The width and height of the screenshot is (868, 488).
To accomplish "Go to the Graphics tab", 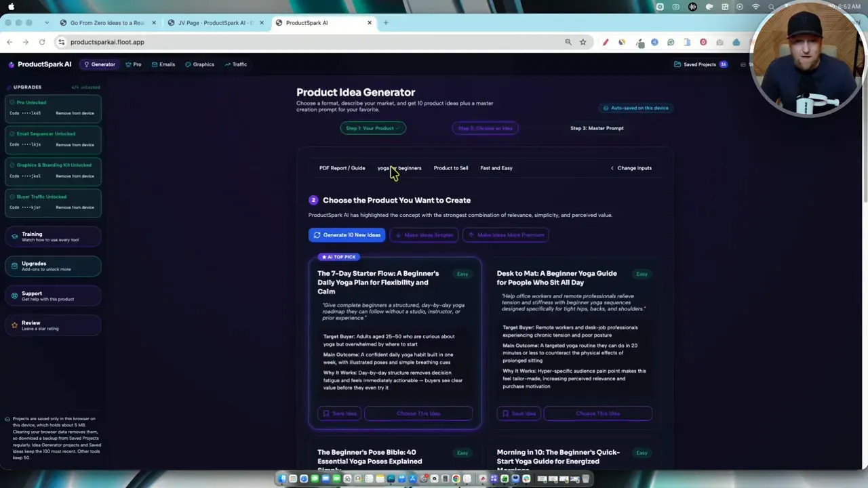I will [200, 64].
